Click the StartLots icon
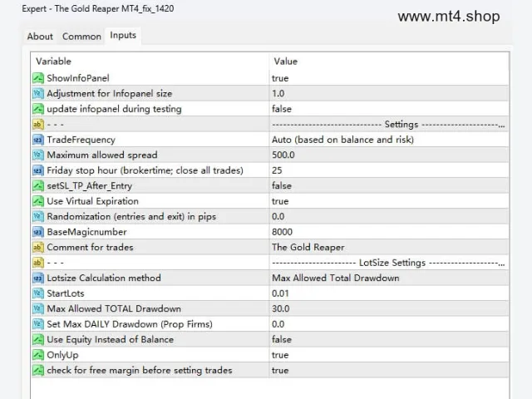532x399 pixels. pos(38,293)
